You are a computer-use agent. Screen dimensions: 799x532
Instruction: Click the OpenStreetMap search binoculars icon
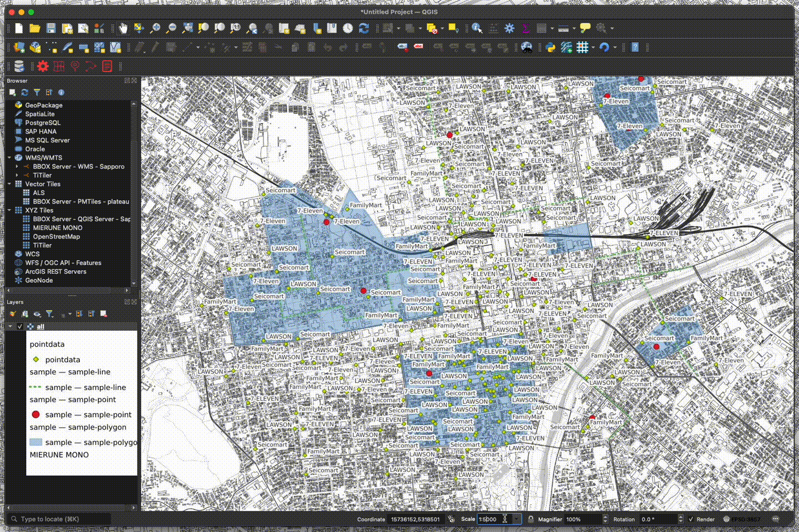click(527, 48)
